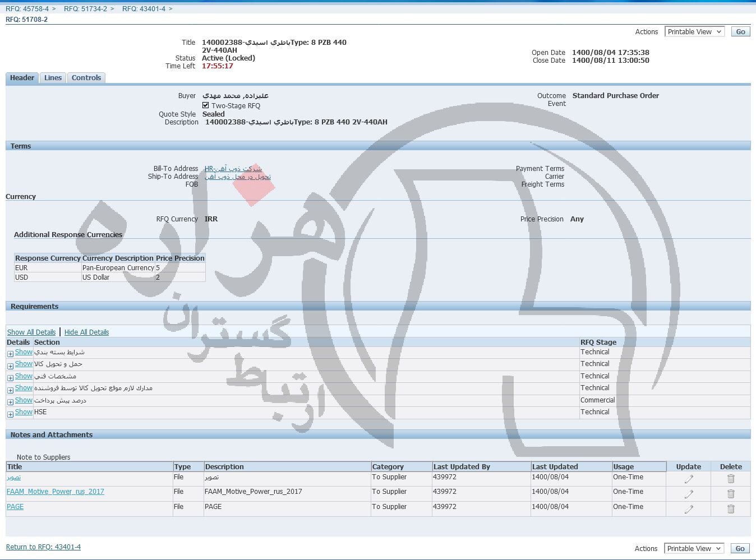The width and height of the screenshot is (756, 560).
Task: Switch to the Lines tab
Action: [53, 78]
